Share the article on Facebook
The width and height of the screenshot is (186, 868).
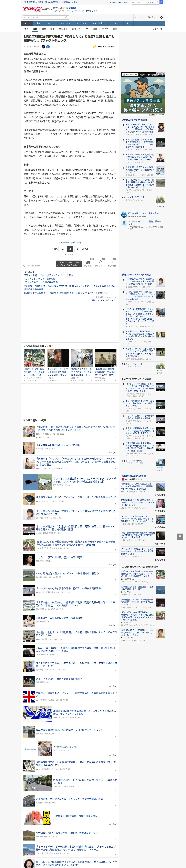[x=48, y=47]
